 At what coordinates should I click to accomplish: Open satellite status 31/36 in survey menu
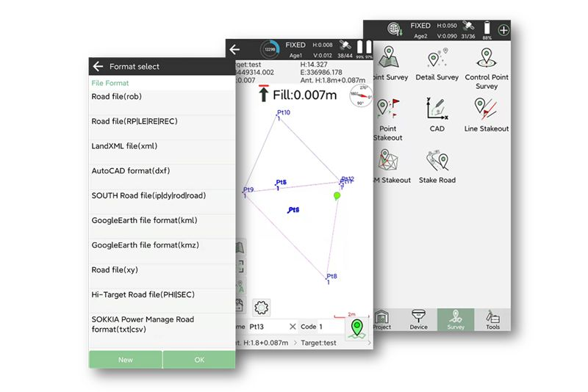tap(468, 30)
